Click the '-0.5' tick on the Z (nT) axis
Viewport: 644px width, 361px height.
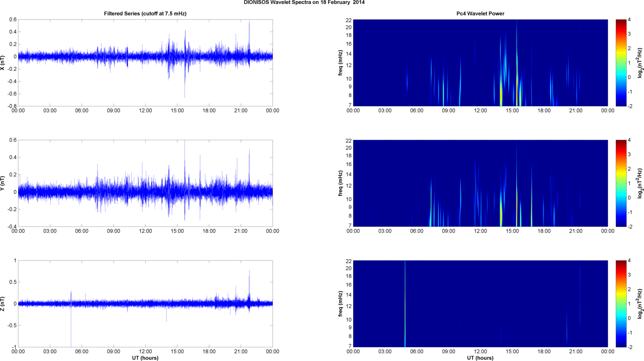pos(12,325)
